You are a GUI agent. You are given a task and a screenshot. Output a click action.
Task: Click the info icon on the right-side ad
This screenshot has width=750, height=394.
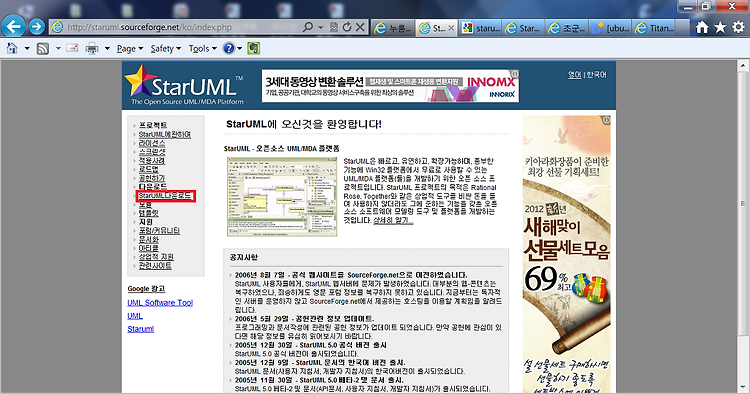click(606, 120)
